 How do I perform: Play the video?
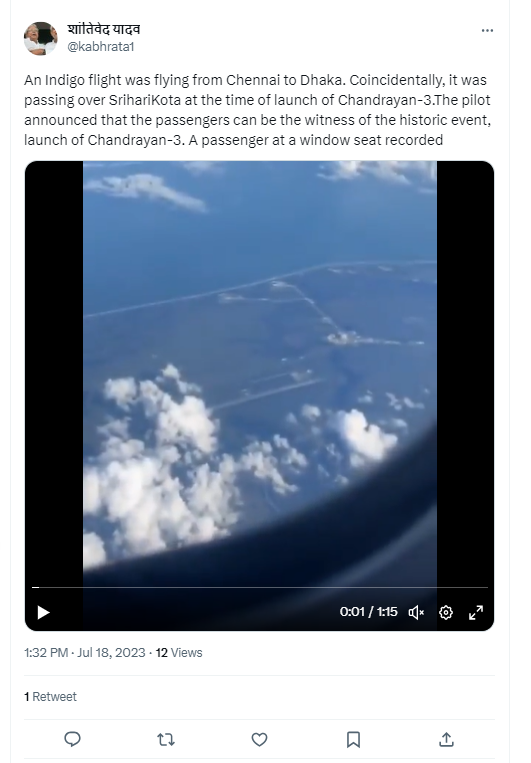(43, 612)
